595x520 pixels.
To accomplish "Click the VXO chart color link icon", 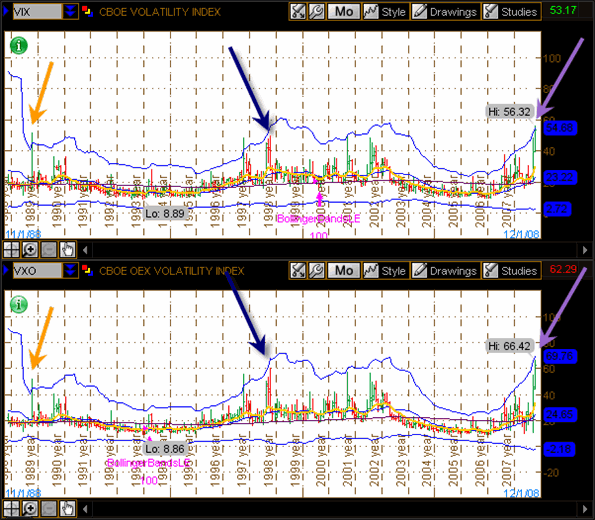I will pyautogui.click(x=87, y=270).
